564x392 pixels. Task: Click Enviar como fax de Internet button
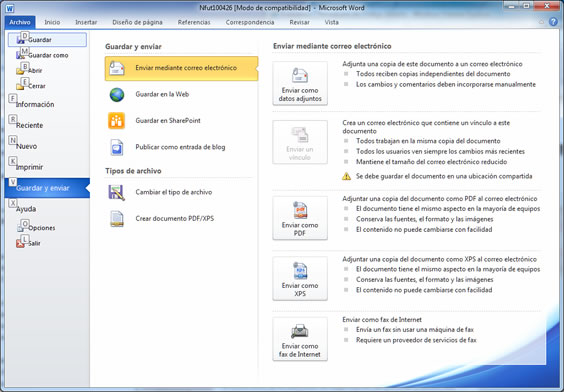click(x=300, y=339)
